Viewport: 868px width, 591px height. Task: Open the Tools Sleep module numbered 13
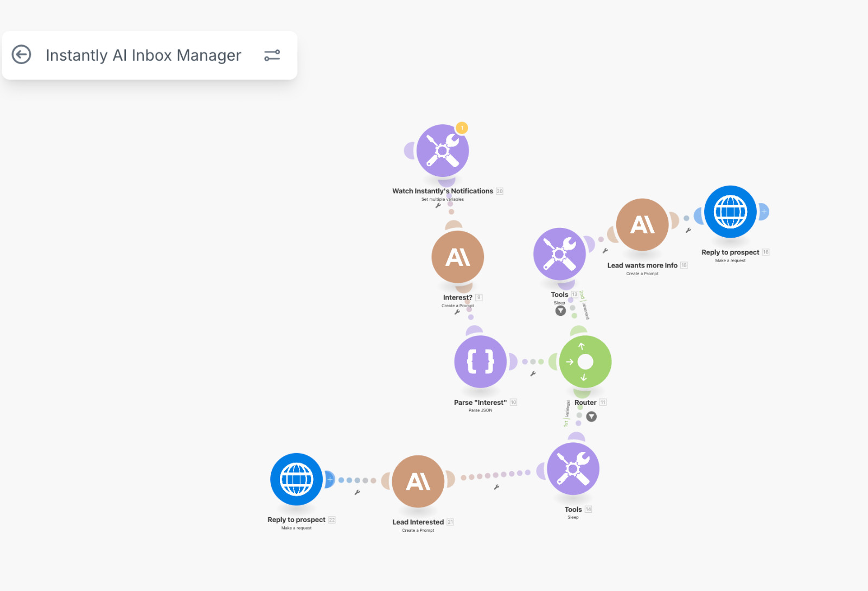tap(559, 254)
